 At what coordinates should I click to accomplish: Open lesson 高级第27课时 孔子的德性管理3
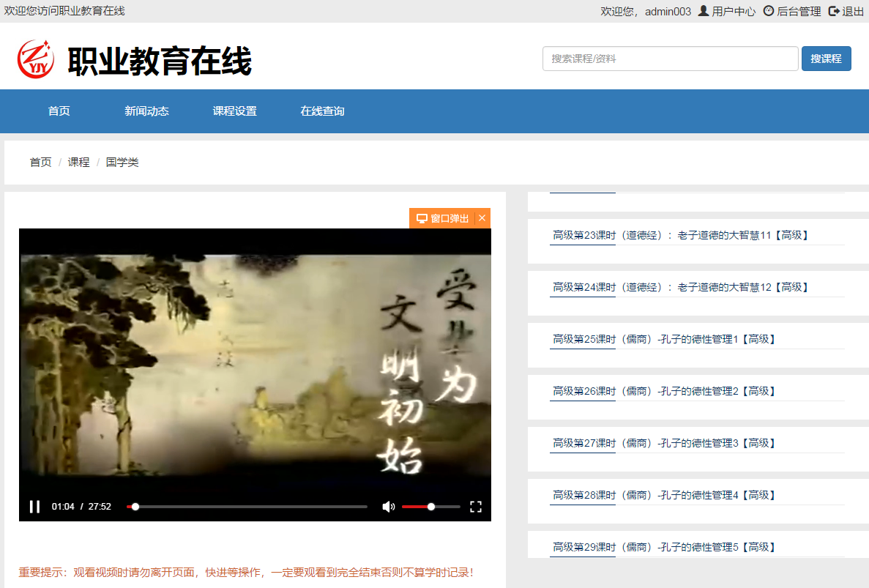tap(663, 443)
